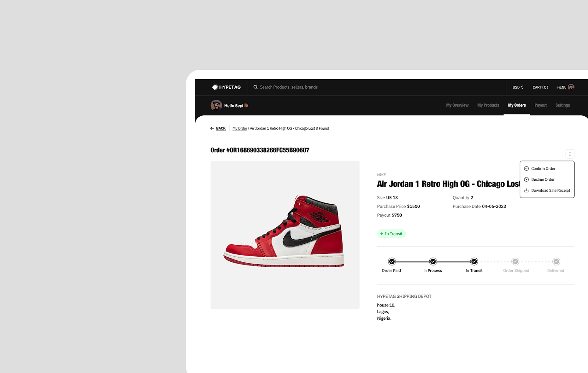Click the Quantity 2 text
The height and width of the screenshot is (373, 588).
(x=463, y=198)
